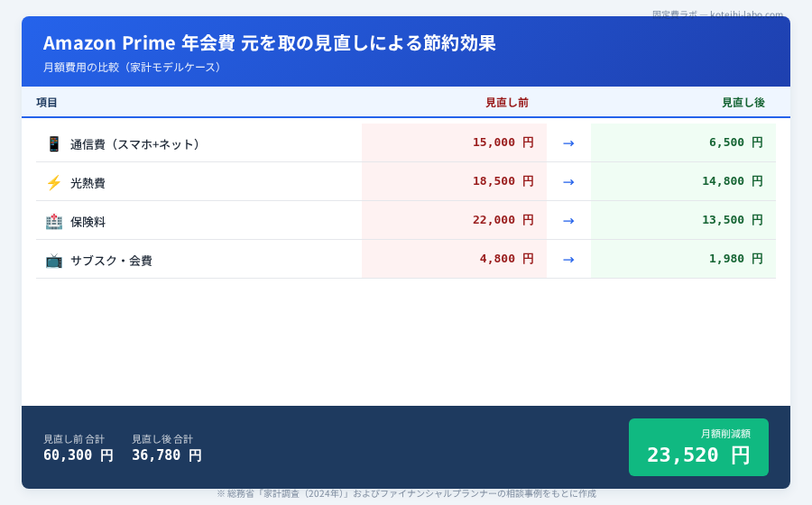Select the サブスク・会費 row label
The width and height of the screenshot is (812, 505).
click(111, 261)
